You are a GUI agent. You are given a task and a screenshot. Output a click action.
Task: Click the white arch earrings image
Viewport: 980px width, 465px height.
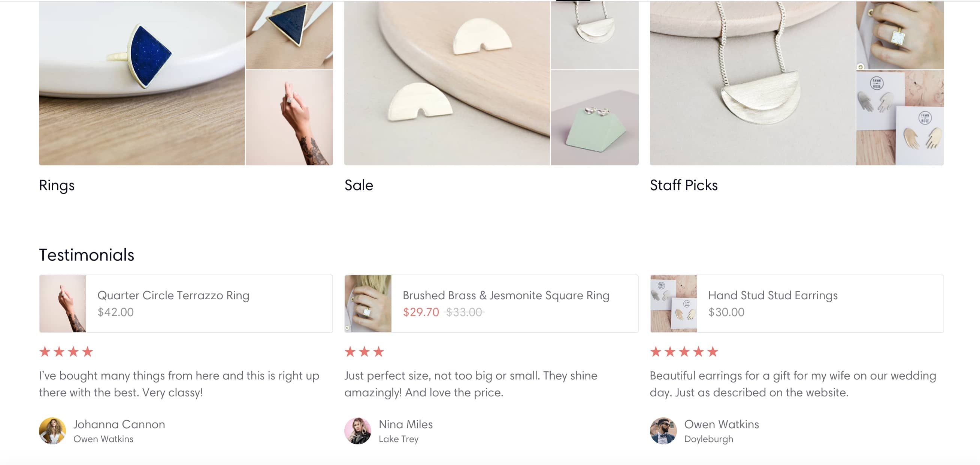pos(447,83)
